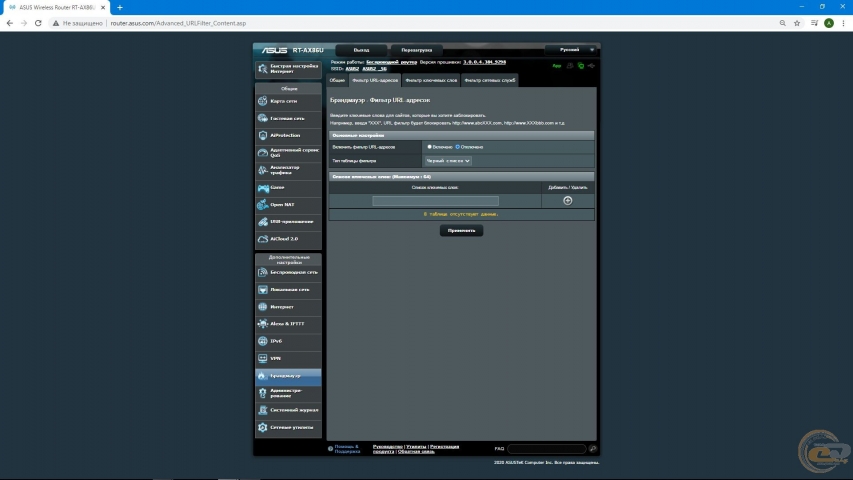Open the language dropdown (Русский)

(572, 50)
